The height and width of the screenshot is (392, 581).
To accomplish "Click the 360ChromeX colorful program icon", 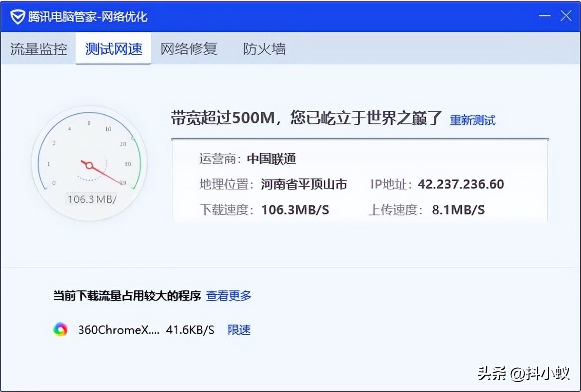I will (60, 329).
